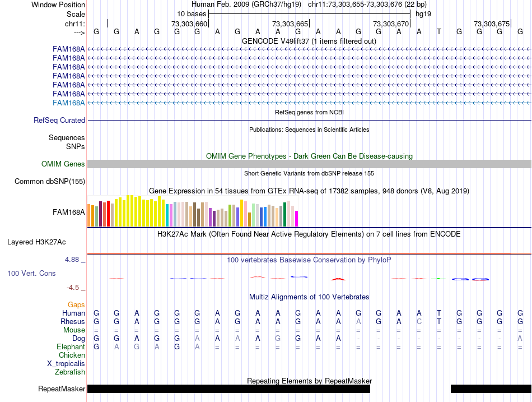This screenshot has width=532, height=402.
Task: Click the T base in the top sequence row
Action: [439, 31]
